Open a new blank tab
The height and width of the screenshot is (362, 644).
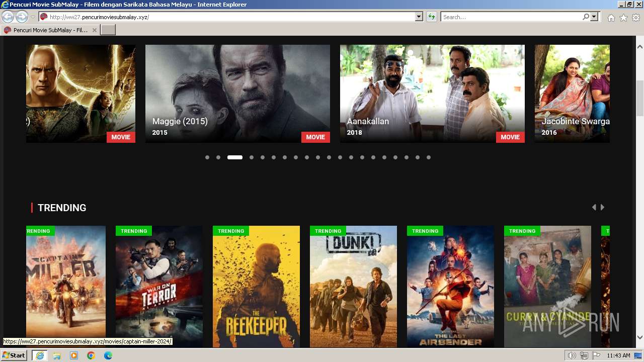point(108,30)
